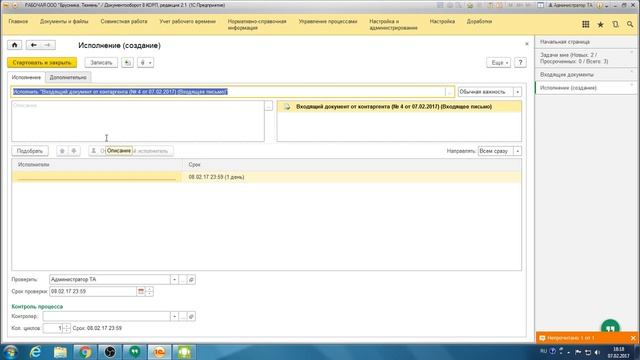
Task: Launch Internet Explorer from taskbar
Action: tap(36, 352)
